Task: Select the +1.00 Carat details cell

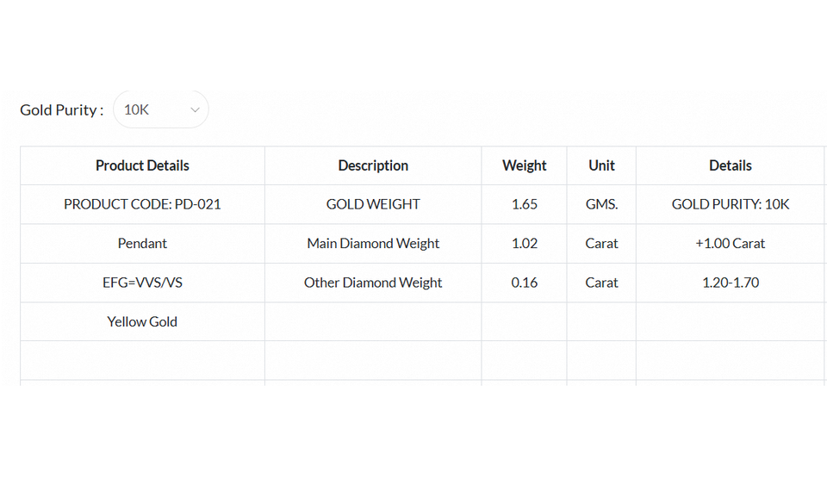Action: (x=730, y=243)
